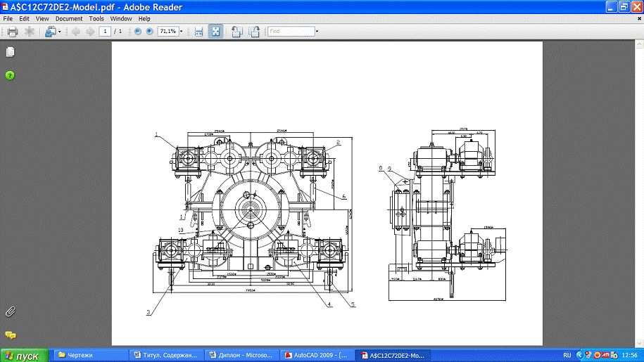Open the Comments panel in sidebar

tap(10, 335)
